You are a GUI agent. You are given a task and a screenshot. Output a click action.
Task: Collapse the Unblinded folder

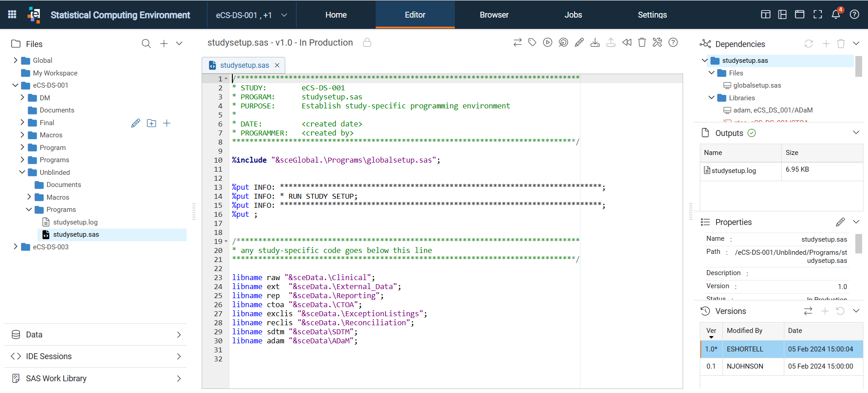tap(22, 172)
